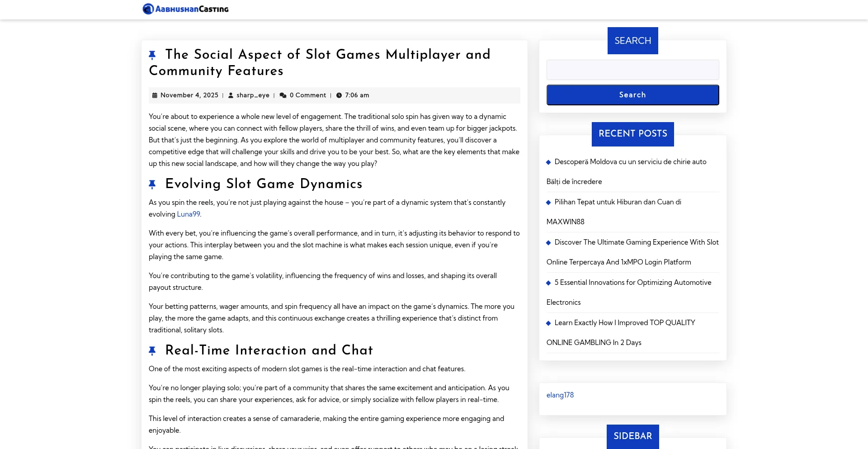Click the calendar icon next to November 4, 2025
The image size is (868, 449).
pos(155,95)
